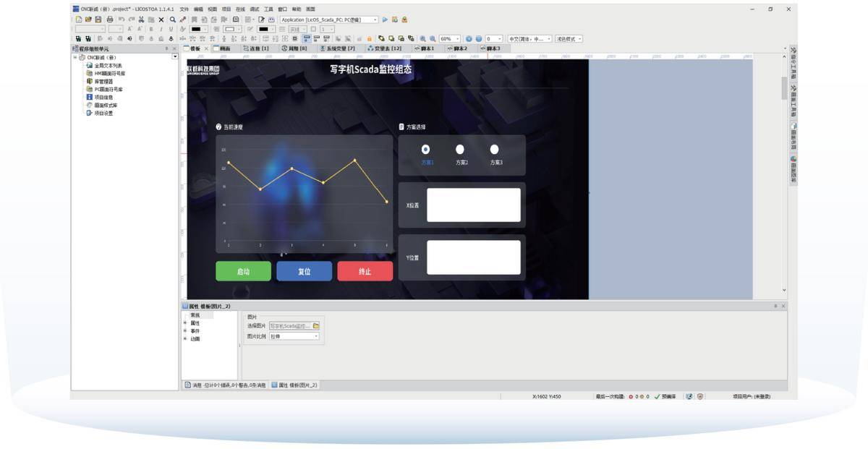Open the 项目信息 info icon item
868x449 pixels.
[89, 96]
